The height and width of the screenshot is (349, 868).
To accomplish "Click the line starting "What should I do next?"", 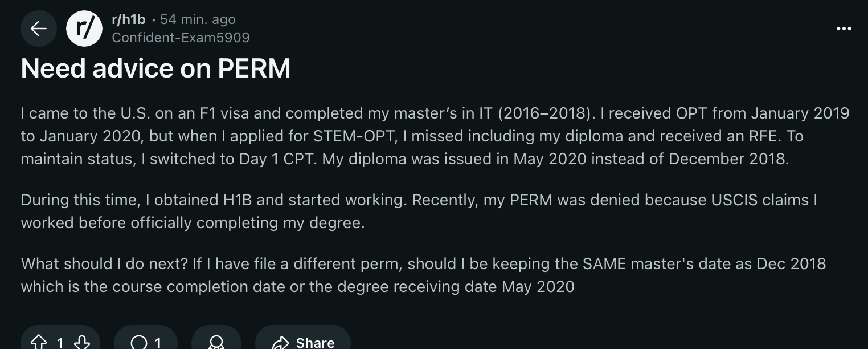I will pos(423,264).
